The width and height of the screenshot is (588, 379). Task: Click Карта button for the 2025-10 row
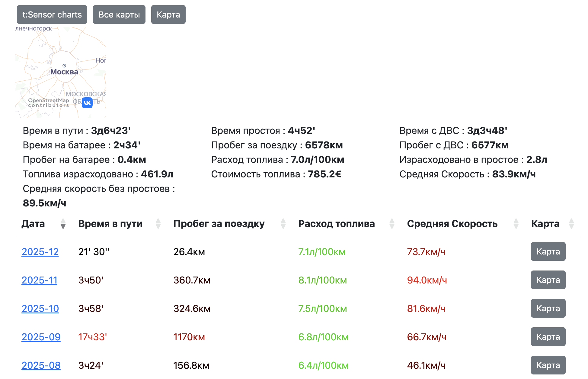548,309
